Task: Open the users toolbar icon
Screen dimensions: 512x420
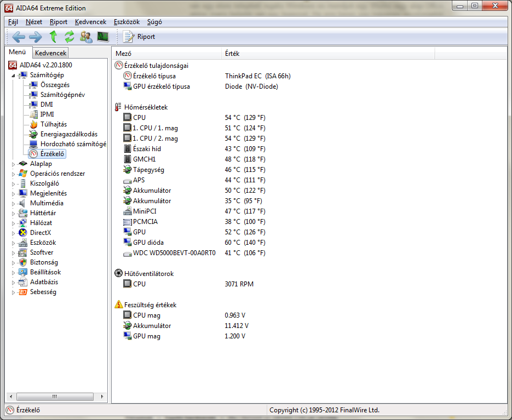Action: point(86,37)
